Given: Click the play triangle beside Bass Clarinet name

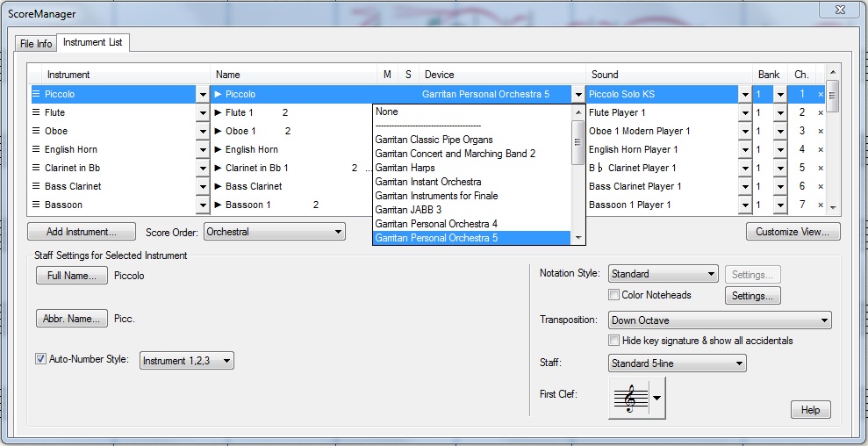Looking at the screenshot, I should [219, 186].
